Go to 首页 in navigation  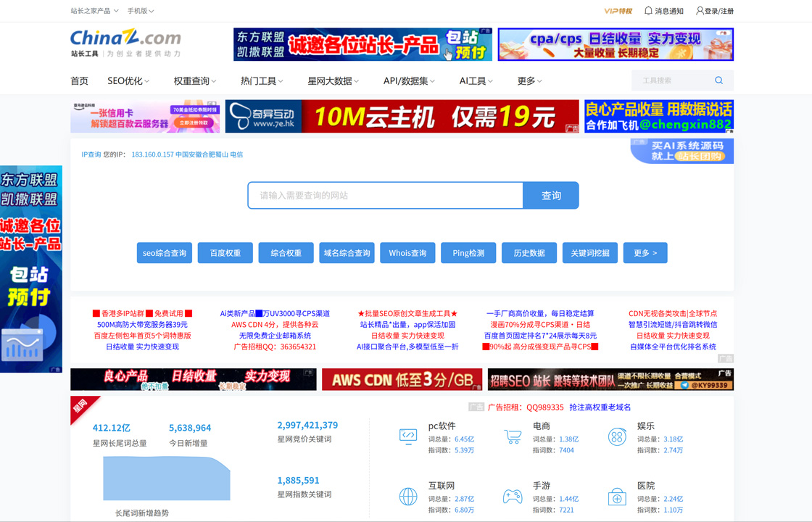pyautogui.click(x=79, y=80)
